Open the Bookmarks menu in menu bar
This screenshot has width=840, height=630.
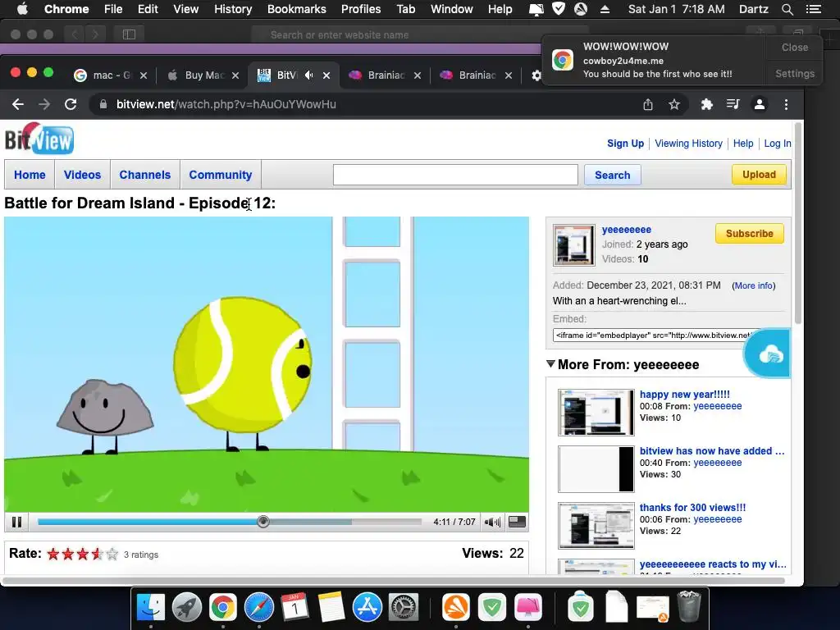297,9
